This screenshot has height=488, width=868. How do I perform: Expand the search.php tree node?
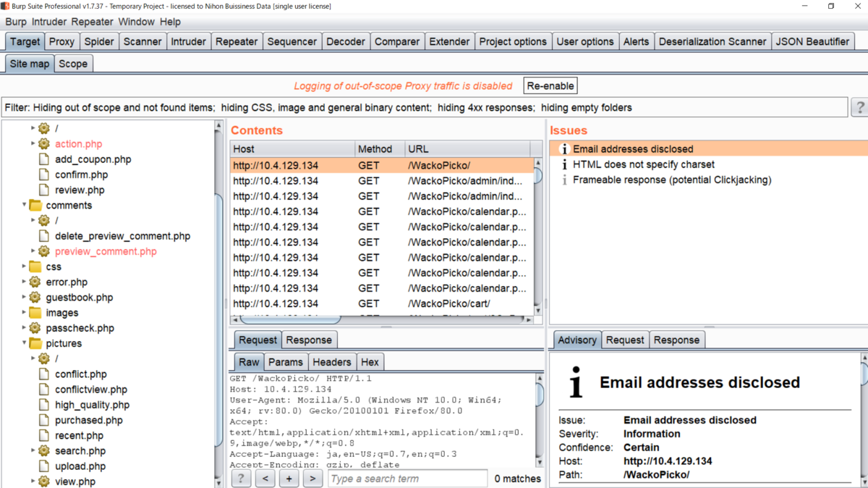click(33, 451)
